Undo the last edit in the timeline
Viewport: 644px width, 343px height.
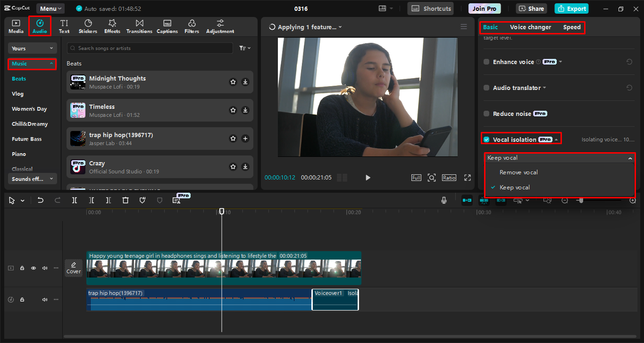(40, 200)
